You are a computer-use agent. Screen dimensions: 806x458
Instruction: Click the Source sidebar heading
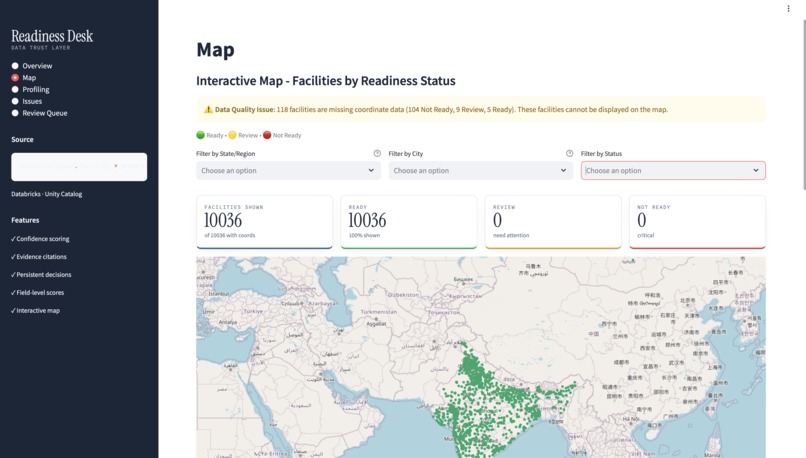(x=22, y=139)
